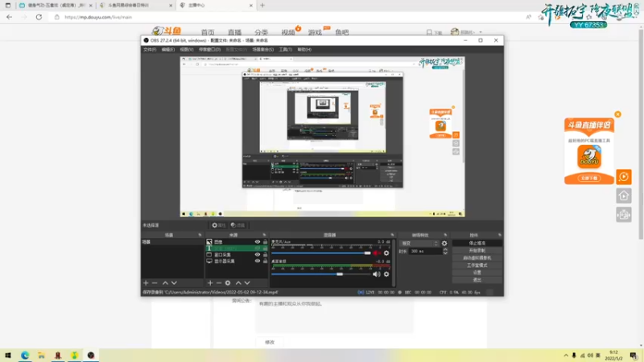
Task: Add a new scene with plus icon
Action: point(146,283)
